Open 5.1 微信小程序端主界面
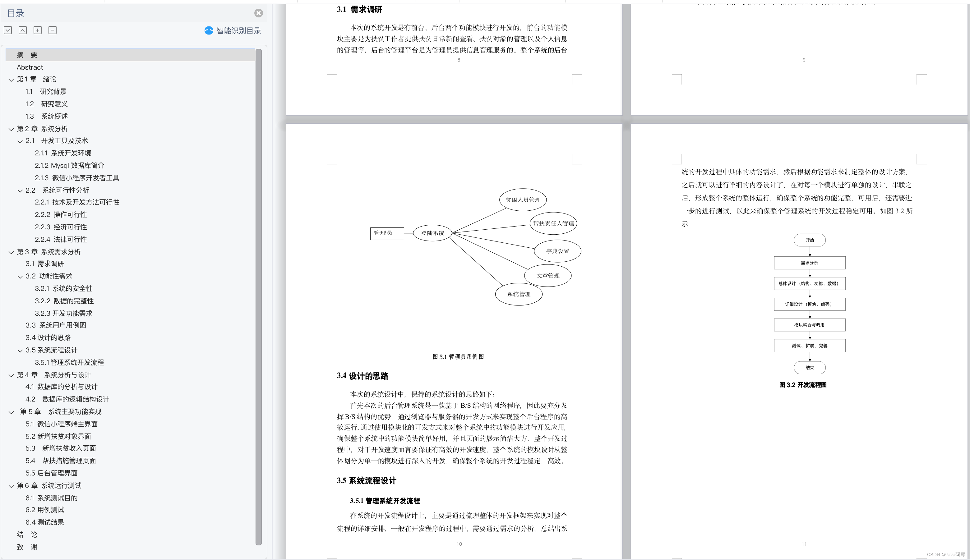Image resolution: width=970 pixels, height=560 pixels. [x=62, y=424]
